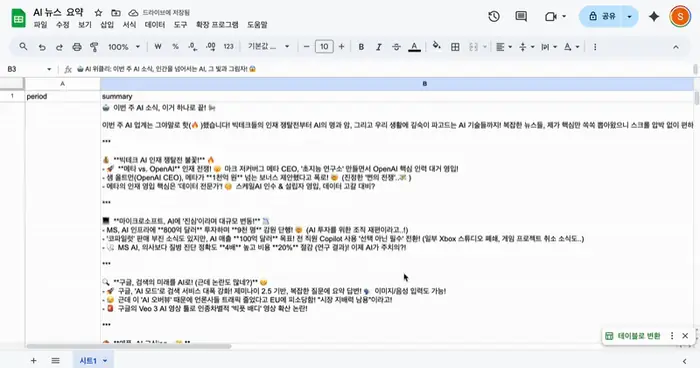This screenshot has height=368, width=700.
Task: Increase decimal places
Action: coord(211,46)
